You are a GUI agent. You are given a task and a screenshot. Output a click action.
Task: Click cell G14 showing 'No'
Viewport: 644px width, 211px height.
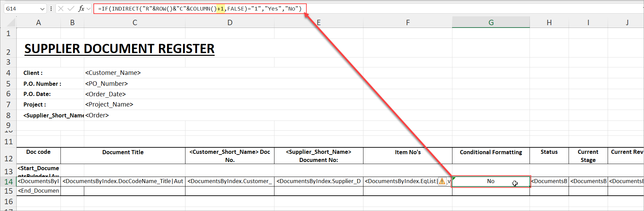491,181
